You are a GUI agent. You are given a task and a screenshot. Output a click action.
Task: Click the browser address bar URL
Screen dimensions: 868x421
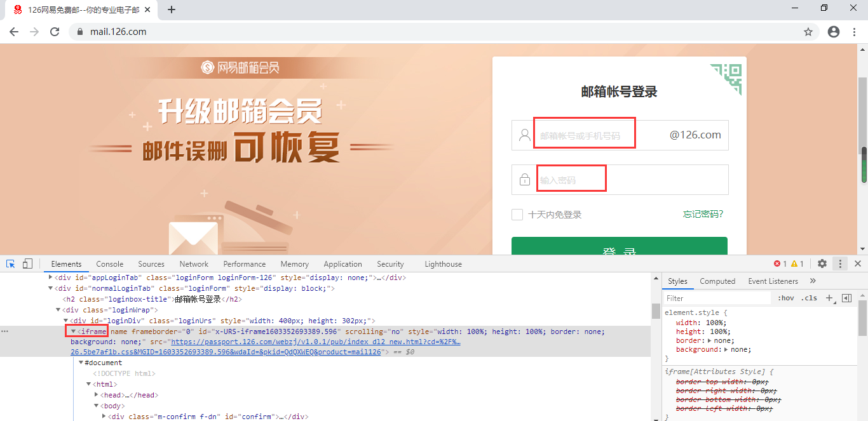(x=118, y=32)
